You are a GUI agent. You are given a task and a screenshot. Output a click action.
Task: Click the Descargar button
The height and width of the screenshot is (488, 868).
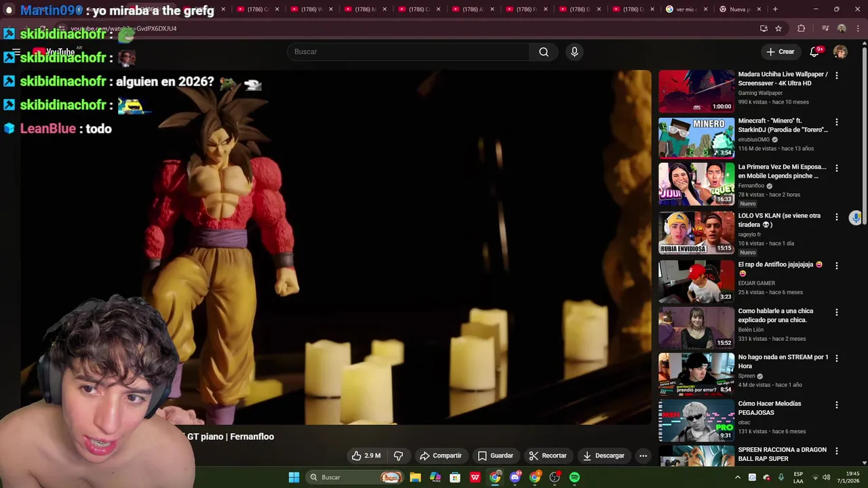(x=604, y=455)
